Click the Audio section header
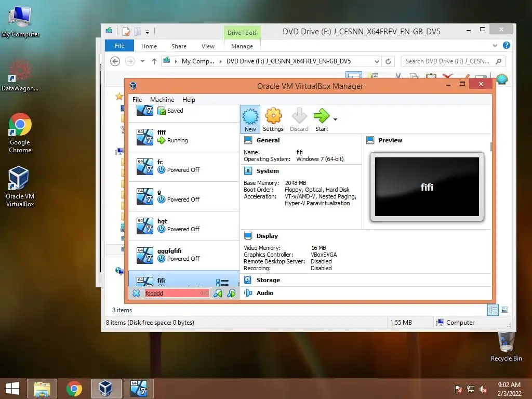Screen dimensions: 532x399 264,293
